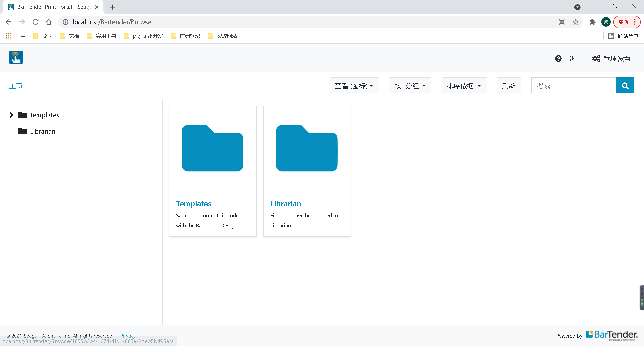
Task: Go to 主页 home breadcrumb
Action: [x=16, y=86]
